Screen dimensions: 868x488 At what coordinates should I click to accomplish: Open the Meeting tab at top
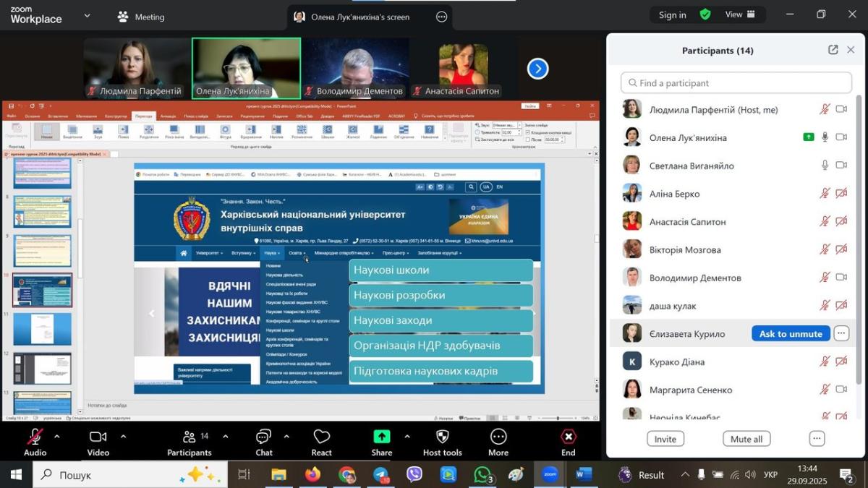(x=141, y=17)
